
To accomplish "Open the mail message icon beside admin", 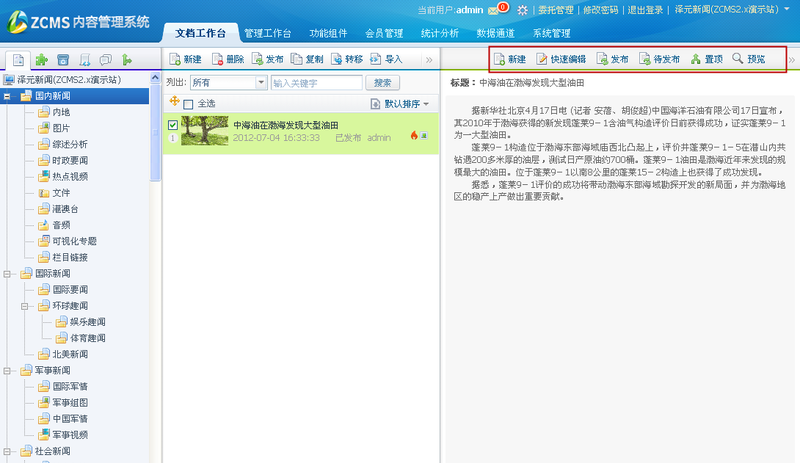I will click(493, 11).
